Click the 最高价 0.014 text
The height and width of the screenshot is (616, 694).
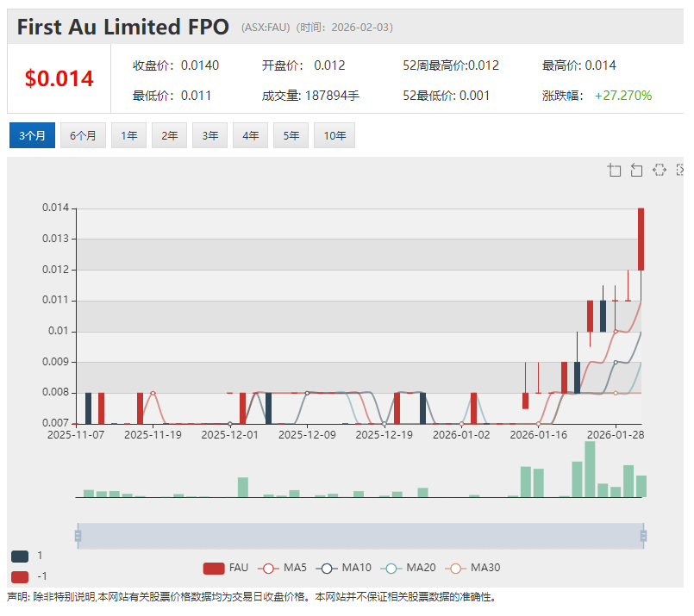pyautogui.click(x=579, y=65)
